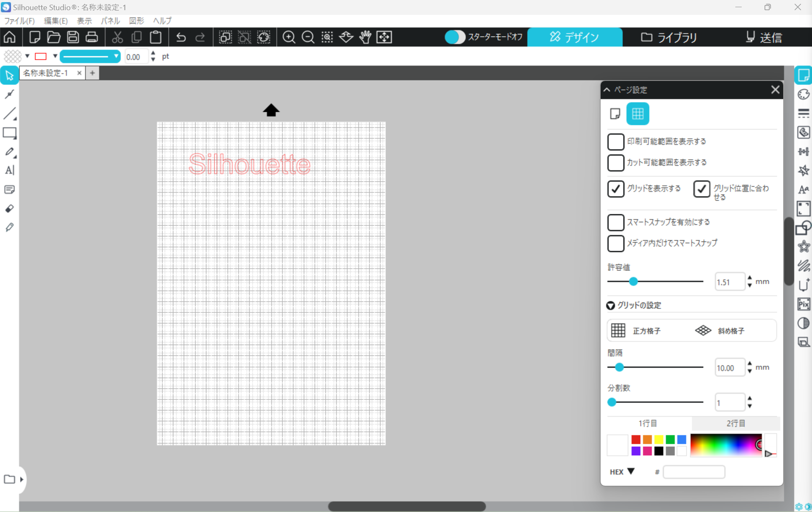Select the 1行目 color row tab
Image resolution: width=812 pixels, height=512 pixels.
tap(648, 423)
